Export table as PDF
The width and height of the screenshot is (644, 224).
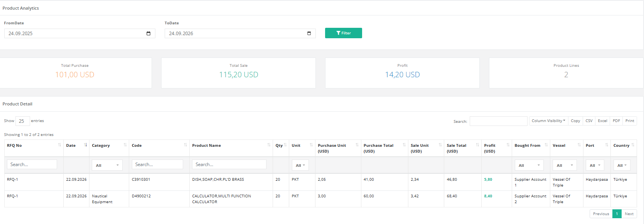616,121
